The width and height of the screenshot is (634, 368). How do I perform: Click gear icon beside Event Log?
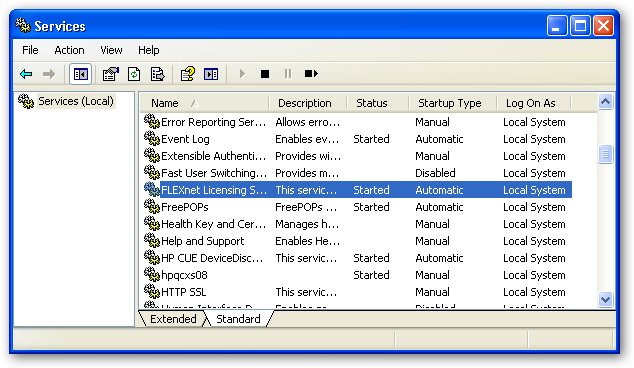pos(152,139)
